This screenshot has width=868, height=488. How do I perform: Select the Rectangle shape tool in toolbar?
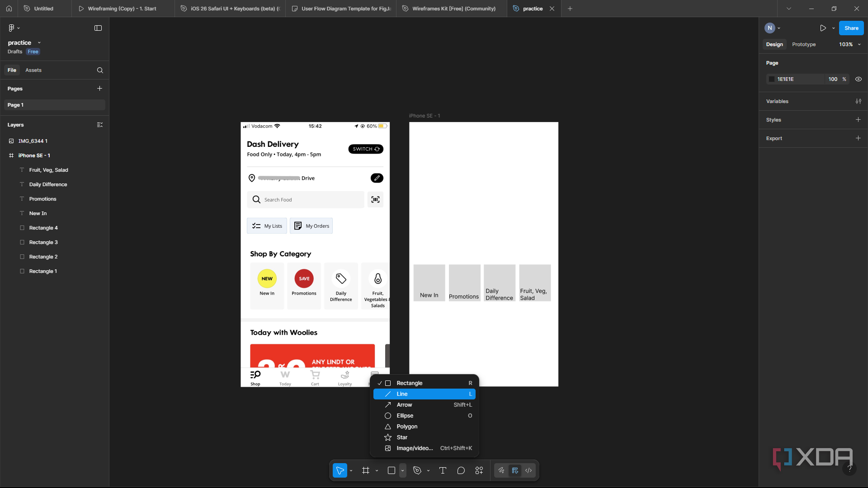392,470
